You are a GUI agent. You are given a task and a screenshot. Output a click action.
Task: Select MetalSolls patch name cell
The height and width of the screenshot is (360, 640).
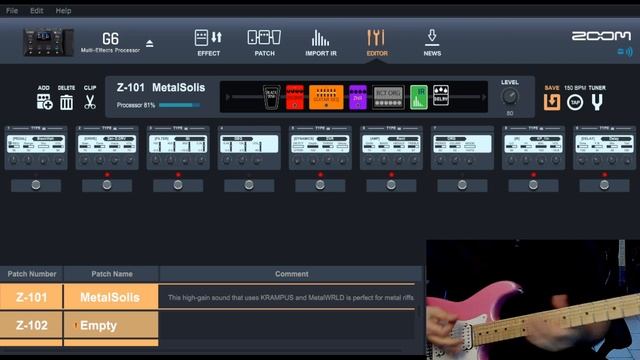111,297
